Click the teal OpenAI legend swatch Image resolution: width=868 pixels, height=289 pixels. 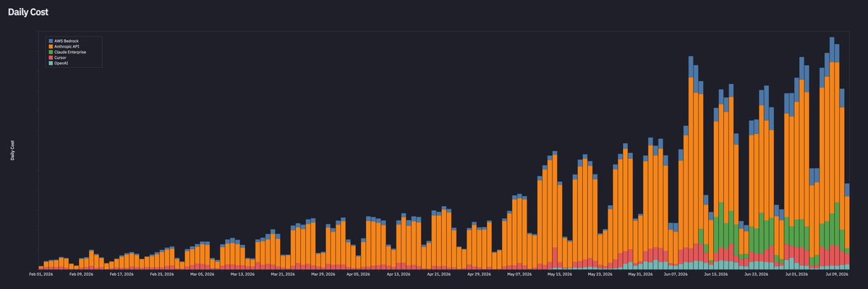click(x=51, y=63)
